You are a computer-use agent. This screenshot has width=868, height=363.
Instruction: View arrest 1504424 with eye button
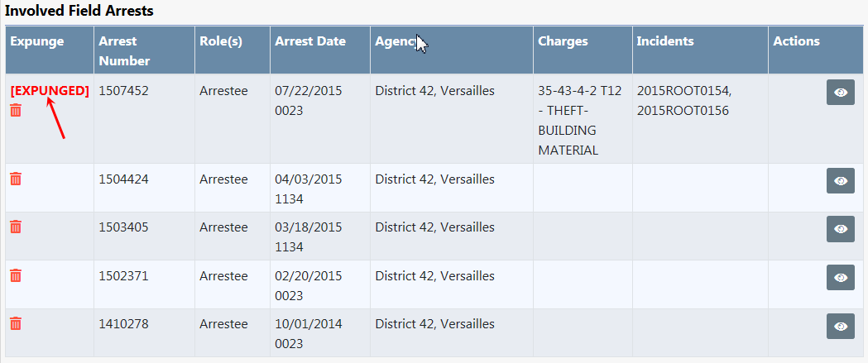coord(840,181)
